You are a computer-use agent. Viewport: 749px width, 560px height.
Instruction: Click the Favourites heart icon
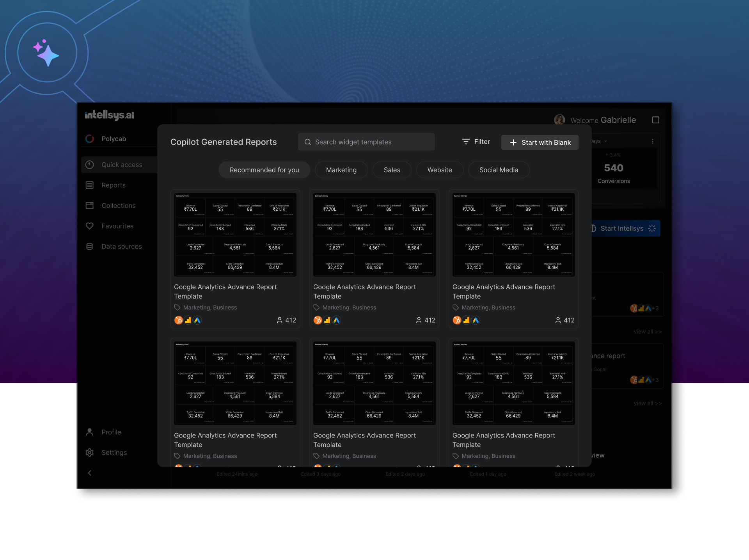click(x=90, y=226)
